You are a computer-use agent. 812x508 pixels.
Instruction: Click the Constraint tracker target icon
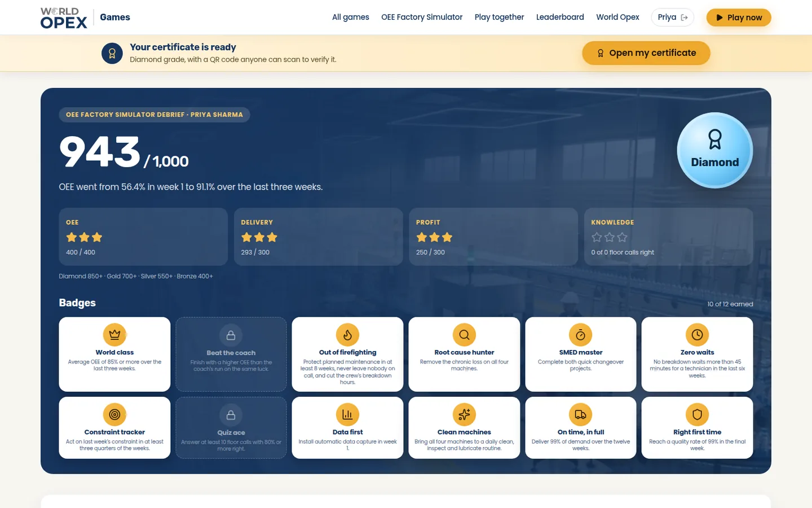tap(114, 414)
